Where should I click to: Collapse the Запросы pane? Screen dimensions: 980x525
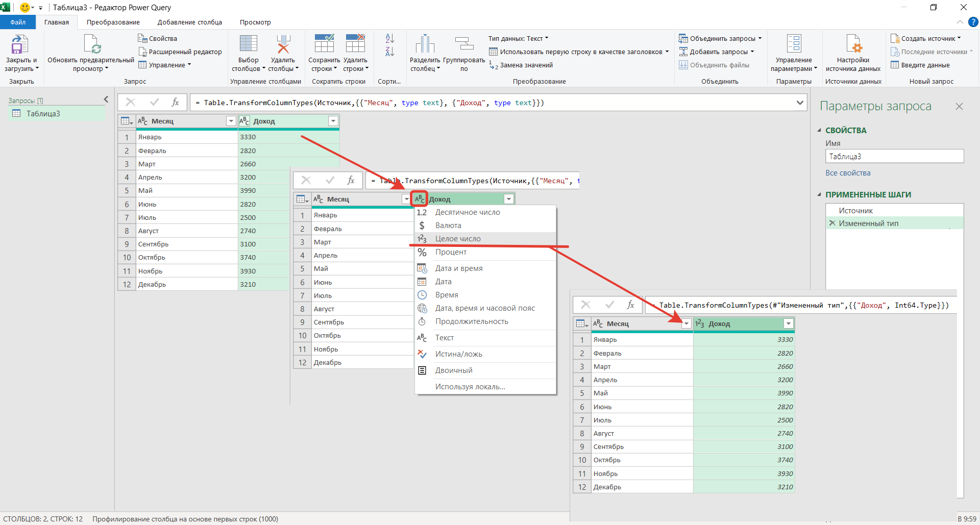pyautogui.click(x=106, y=99)
